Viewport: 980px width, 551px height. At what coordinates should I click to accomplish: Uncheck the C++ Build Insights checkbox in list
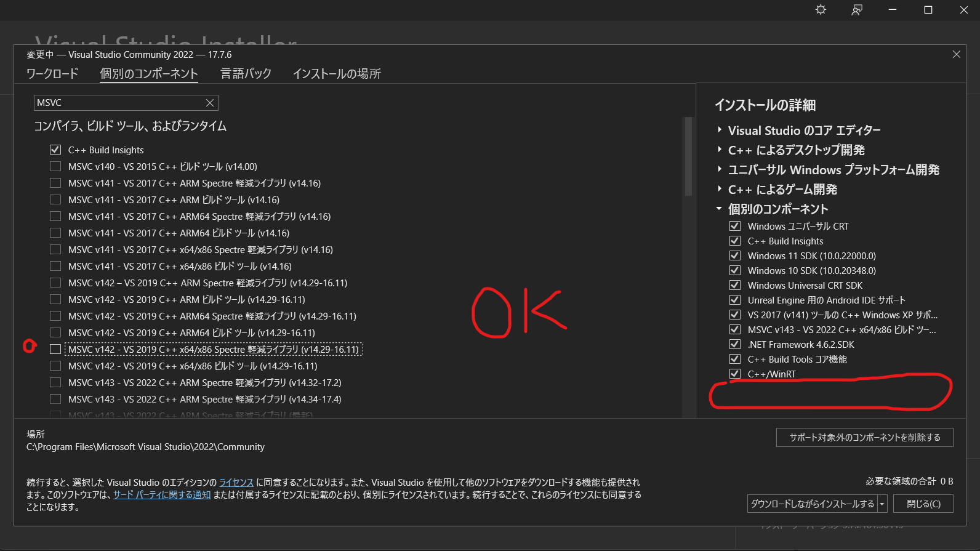coord(55,150)
